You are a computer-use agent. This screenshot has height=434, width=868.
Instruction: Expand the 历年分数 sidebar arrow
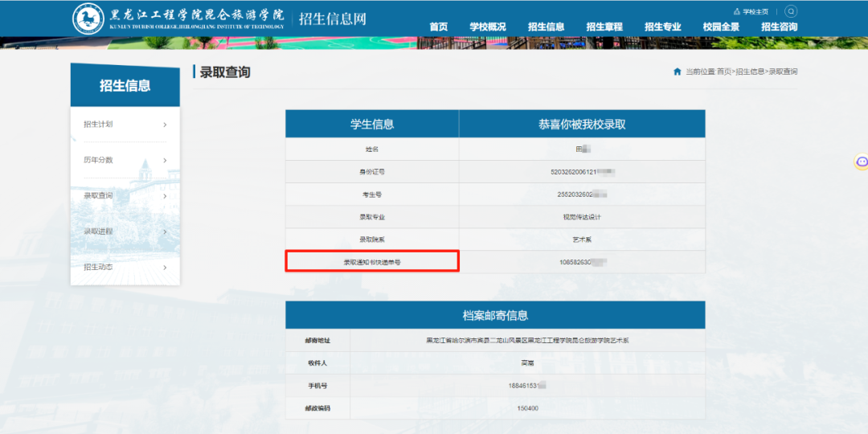click(165, 160)
